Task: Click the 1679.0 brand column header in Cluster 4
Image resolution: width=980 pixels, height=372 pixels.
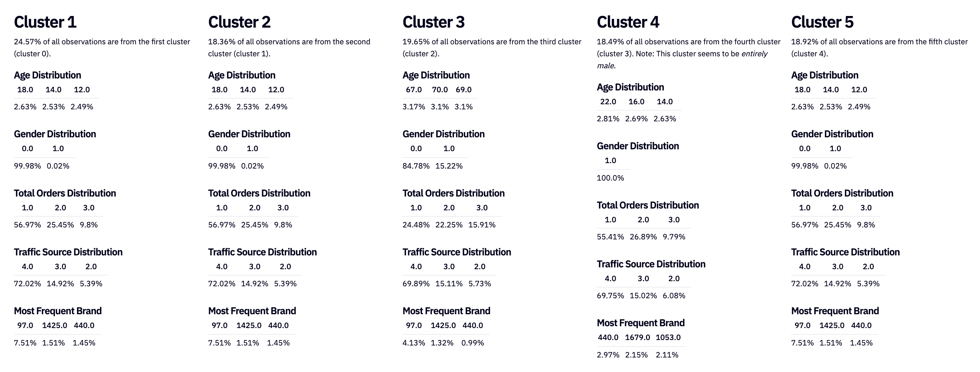Action: tap(638, 337)
